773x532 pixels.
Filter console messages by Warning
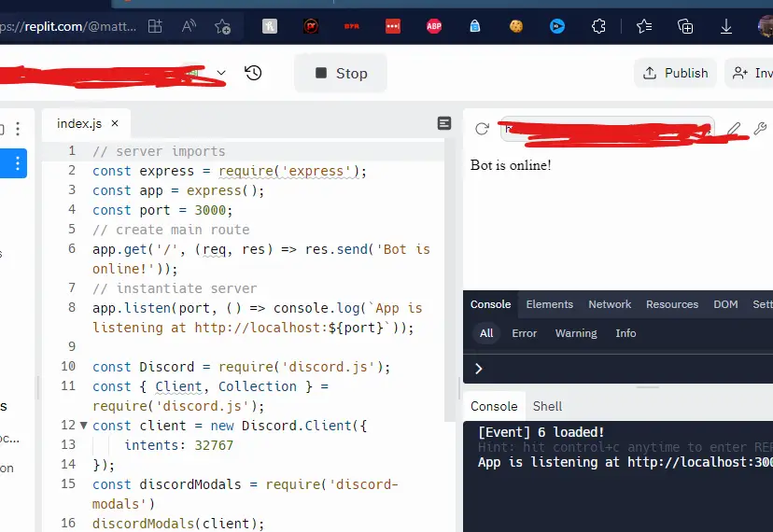point(576,333)
